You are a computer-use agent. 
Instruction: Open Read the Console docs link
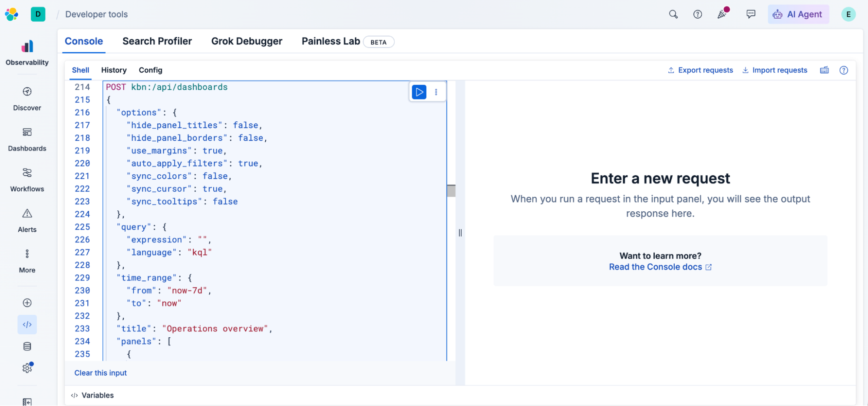660,267
